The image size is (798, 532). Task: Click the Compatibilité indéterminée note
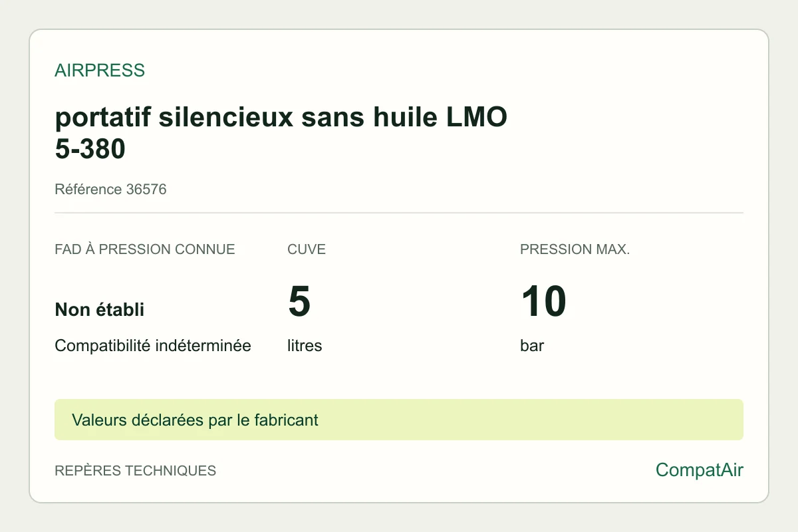pyautogui.click(x=153, y=346)
